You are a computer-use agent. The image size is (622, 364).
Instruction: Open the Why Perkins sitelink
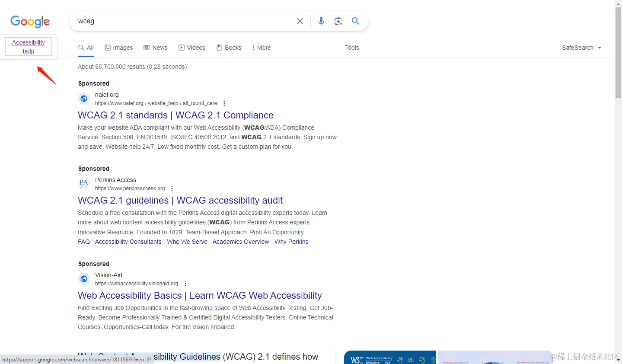click(x=291, y=242)
